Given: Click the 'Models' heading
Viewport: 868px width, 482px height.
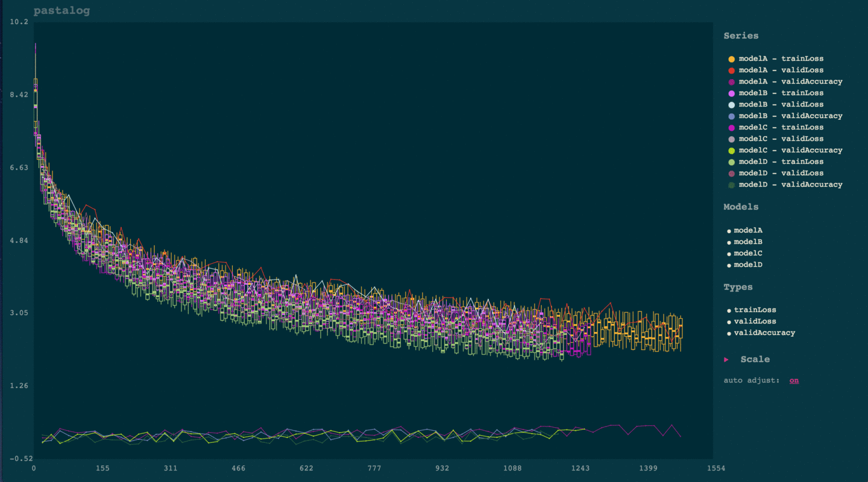Looking at the screenshot, I should (x=741, y=207).
